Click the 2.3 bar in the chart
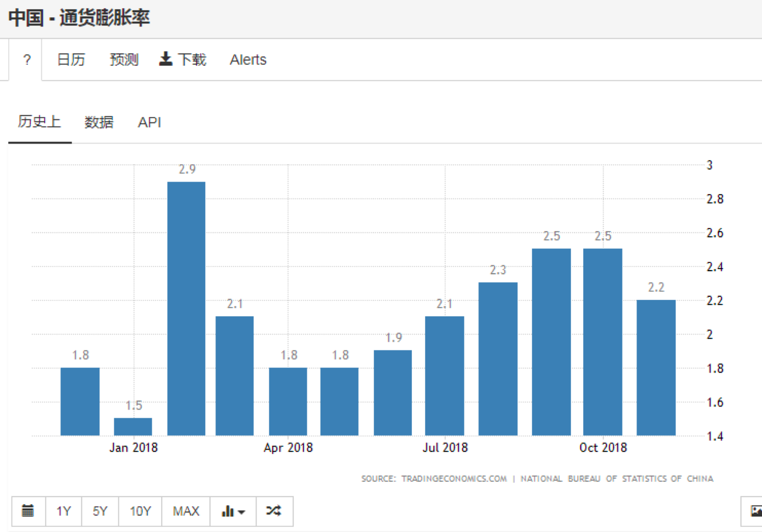The image size is (762, 532). [498, 359]
